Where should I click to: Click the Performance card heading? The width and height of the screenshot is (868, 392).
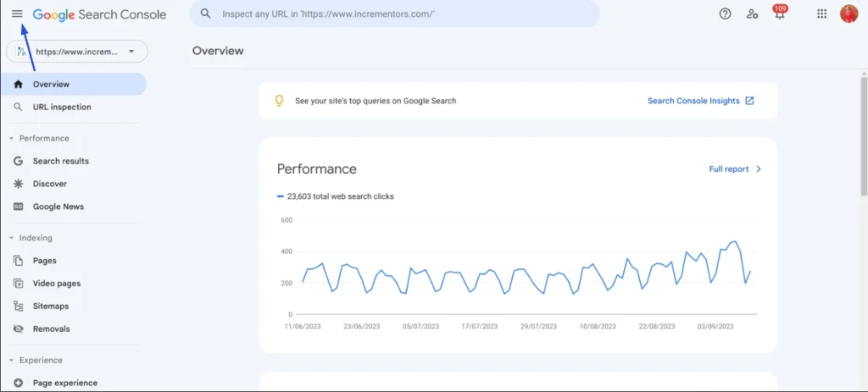[x=317, y=168]
